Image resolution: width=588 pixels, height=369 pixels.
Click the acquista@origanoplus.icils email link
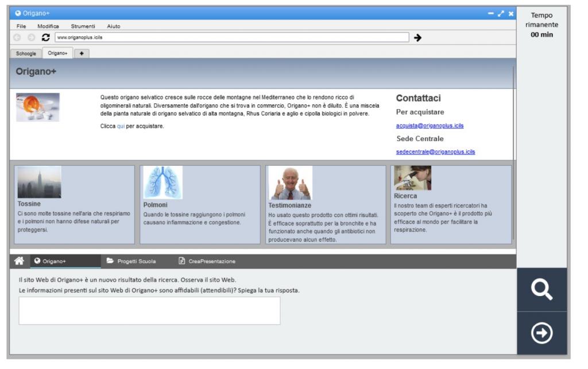[x=430, y=126]
